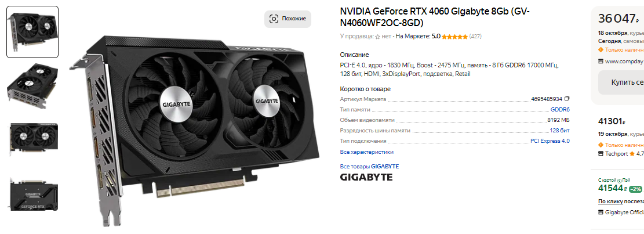Image resolution: width=644 pixels, height=234 pixels.
Task: Click the PCI Express 4.0 link
Action: point(550,141)
